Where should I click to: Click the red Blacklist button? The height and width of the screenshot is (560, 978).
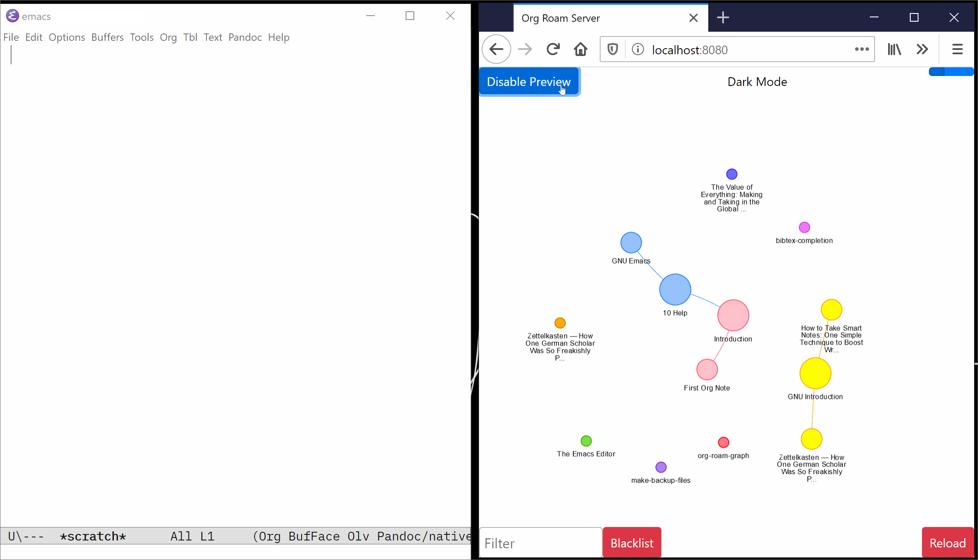(x=632, y=543)
